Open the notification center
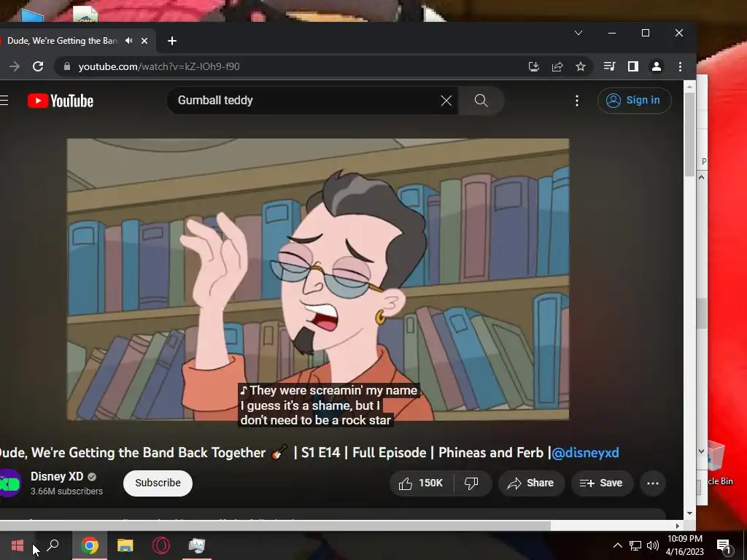747x560 pixels. (724, 545)
